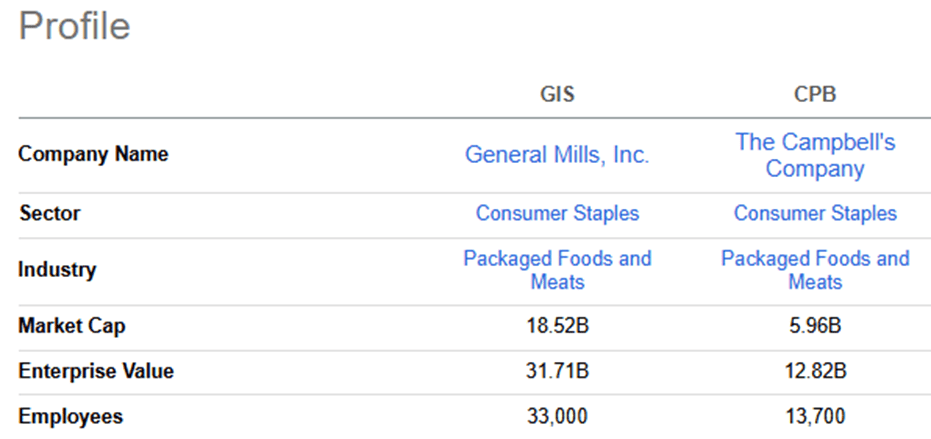Open Packaged Foods and Meats for GIS

557,270
